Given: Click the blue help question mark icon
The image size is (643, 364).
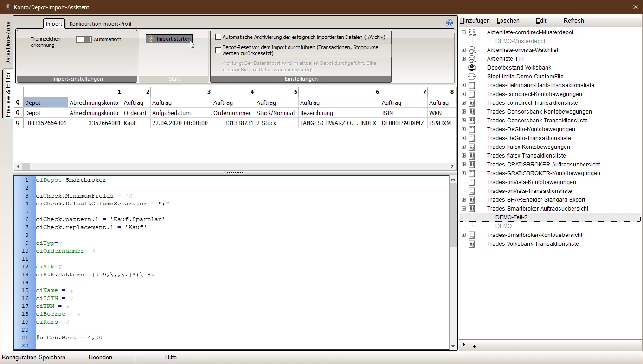Looking at the screenshot, I should coord(449,23).
